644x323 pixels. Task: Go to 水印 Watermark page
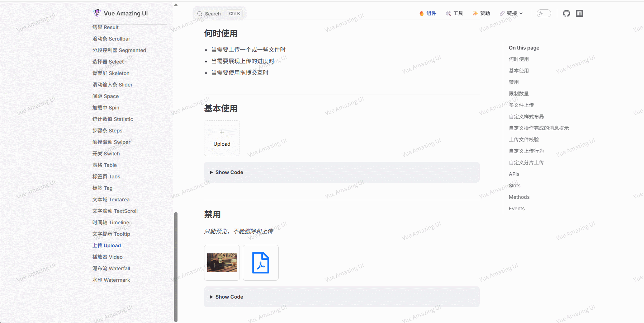[111, 280]
